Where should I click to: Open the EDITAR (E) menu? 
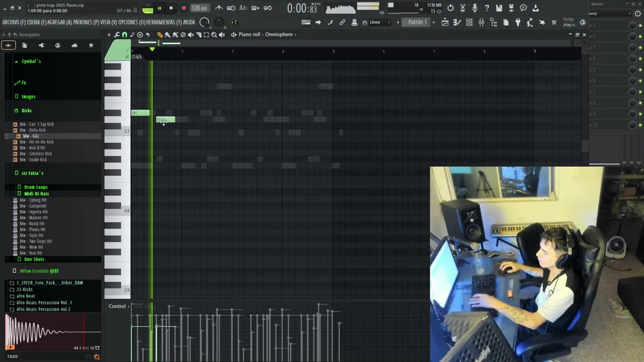(x=37, y=22)
